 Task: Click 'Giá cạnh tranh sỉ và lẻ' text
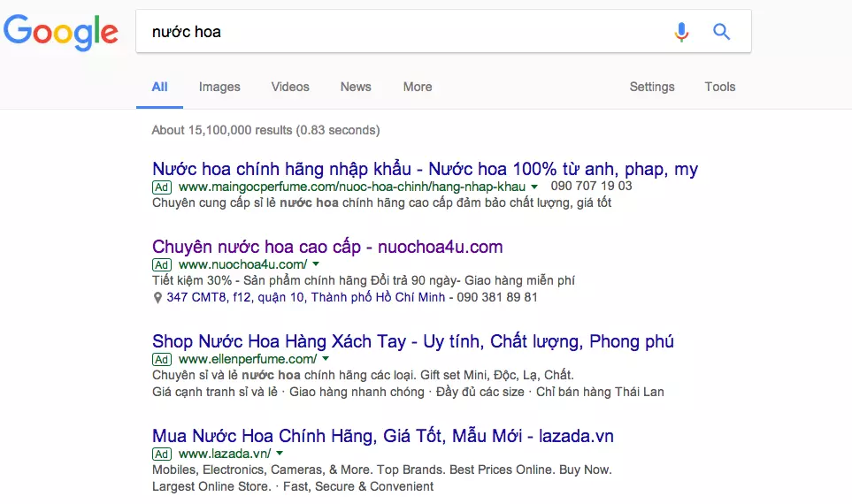(215, 392)
